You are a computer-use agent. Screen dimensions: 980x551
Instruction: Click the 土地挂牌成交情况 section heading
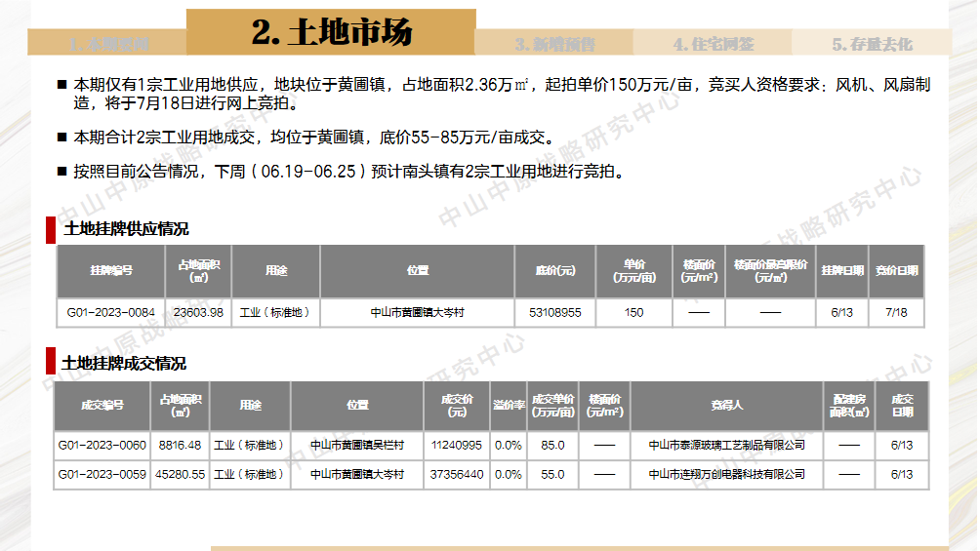pos(124,363)
